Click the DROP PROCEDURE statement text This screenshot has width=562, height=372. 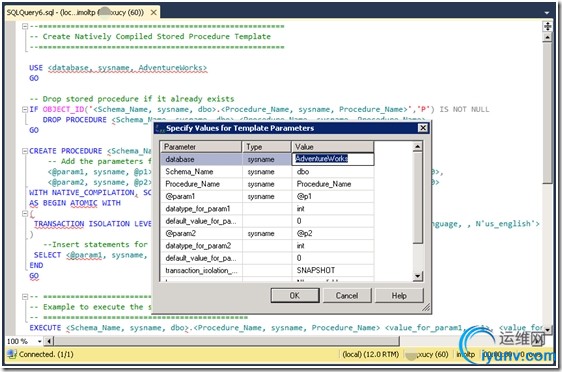(75, 120)
